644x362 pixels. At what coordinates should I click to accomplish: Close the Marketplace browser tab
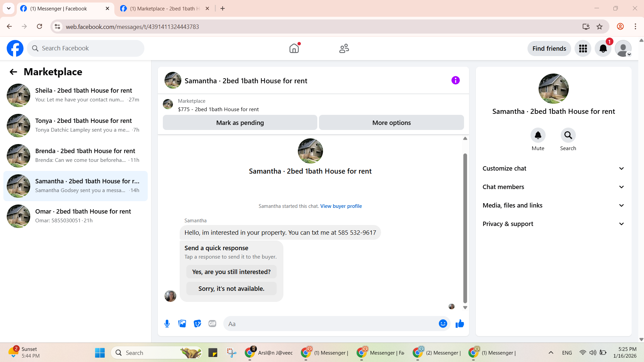click(208, 8)
